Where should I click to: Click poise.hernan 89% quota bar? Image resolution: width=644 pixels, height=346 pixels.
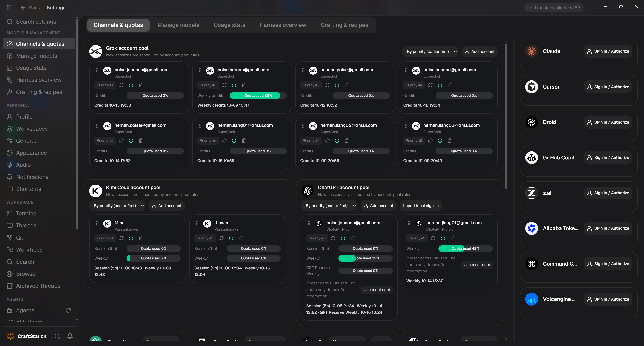point(258,95)
